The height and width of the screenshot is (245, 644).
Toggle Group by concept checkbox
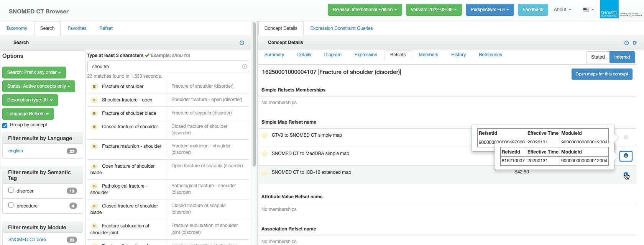pos(5,126)
